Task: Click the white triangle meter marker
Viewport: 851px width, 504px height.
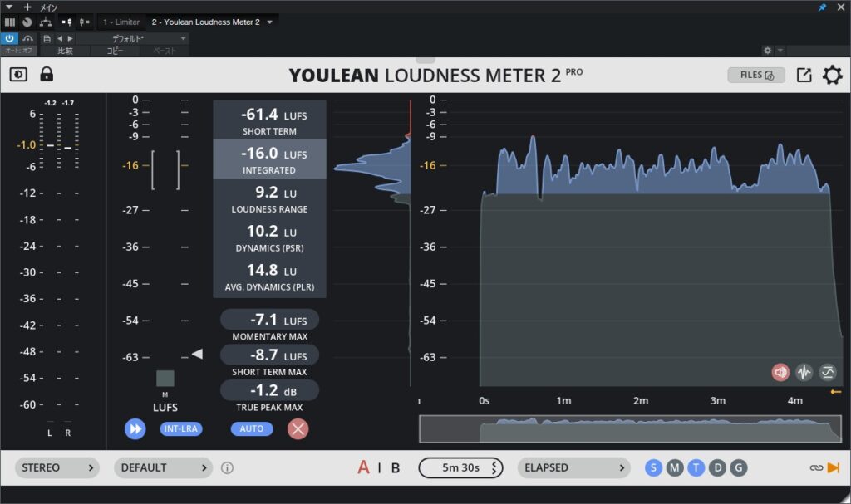Action: [x=198, y=354]
